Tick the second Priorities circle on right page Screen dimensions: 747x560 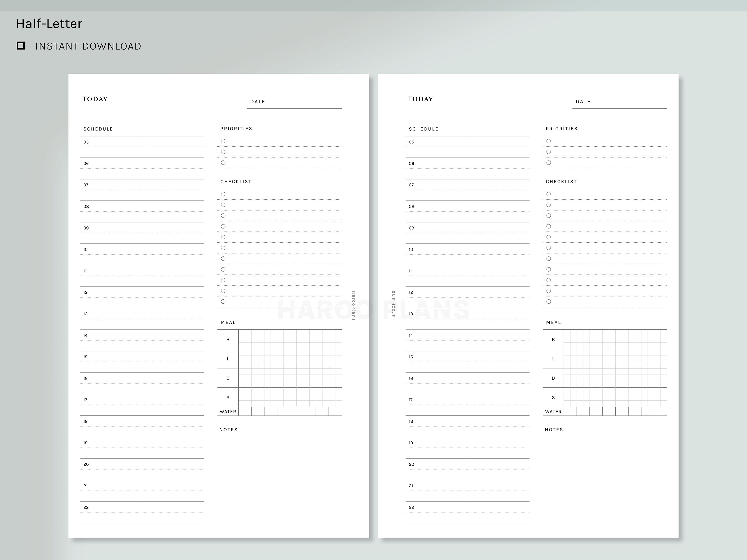549,152
